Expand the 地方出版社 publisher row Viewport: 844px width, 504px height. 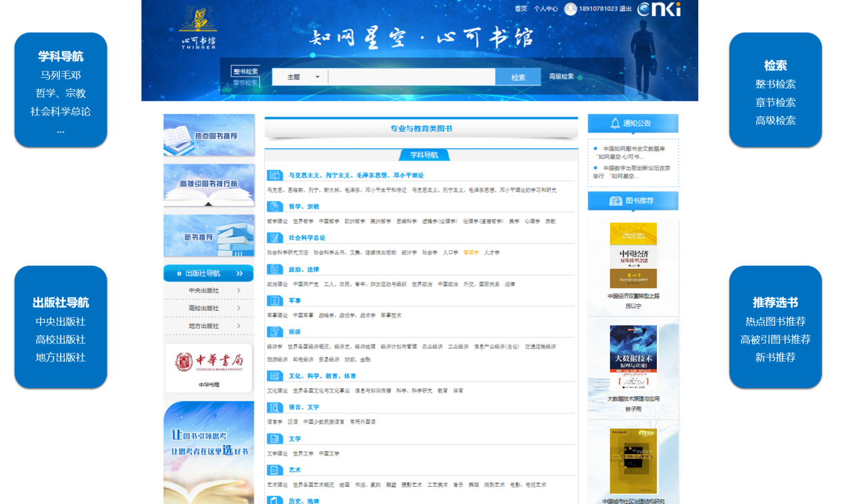click(209, 326)
